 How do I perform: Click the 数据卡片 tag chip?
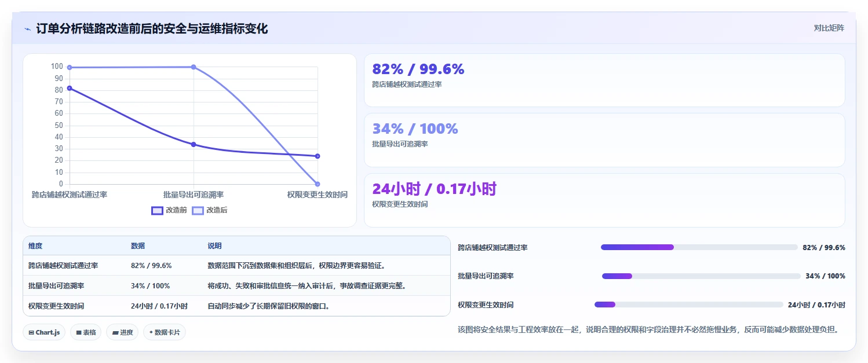(165, 332)
